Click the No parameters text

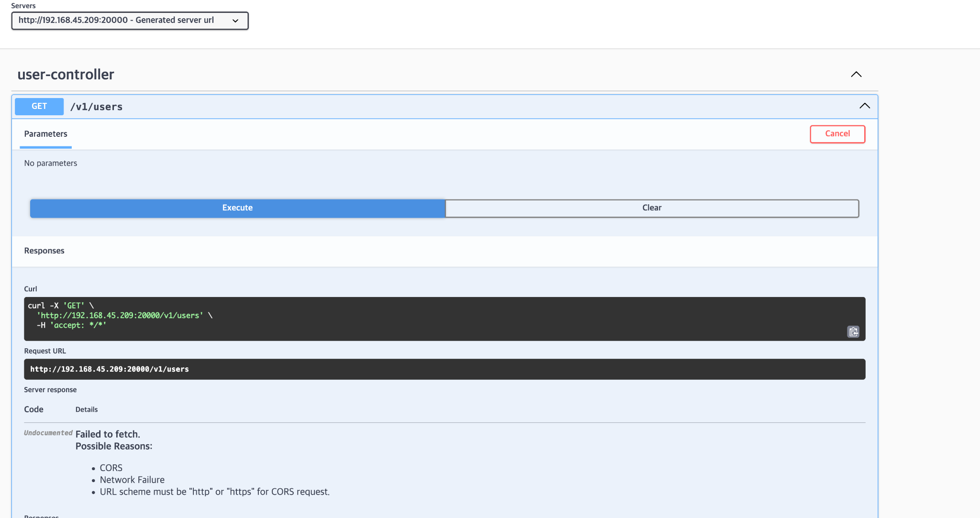(x=51, y=163)
